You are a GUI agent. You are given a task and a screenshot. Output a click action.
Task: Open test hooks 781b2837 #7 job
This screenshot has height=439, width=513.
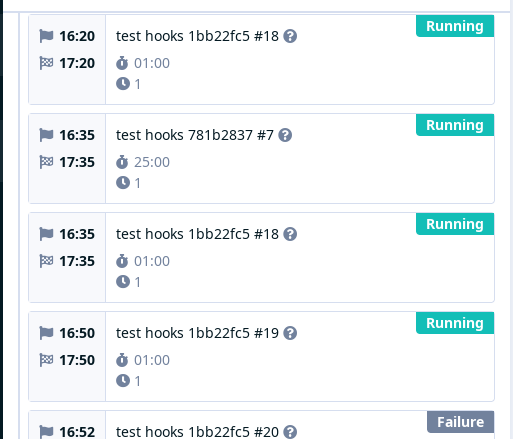[x=195, y=135]
